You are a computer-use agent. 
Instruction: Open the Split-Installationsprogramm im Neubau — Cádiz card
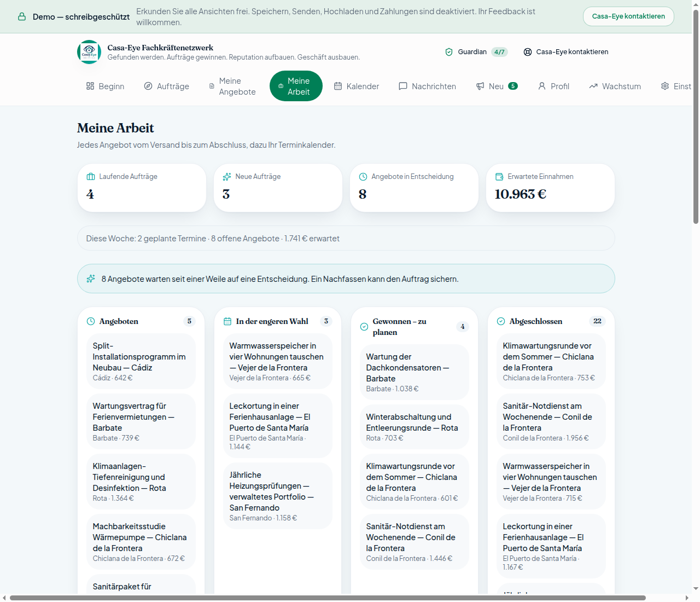click(x=141, y=361)
